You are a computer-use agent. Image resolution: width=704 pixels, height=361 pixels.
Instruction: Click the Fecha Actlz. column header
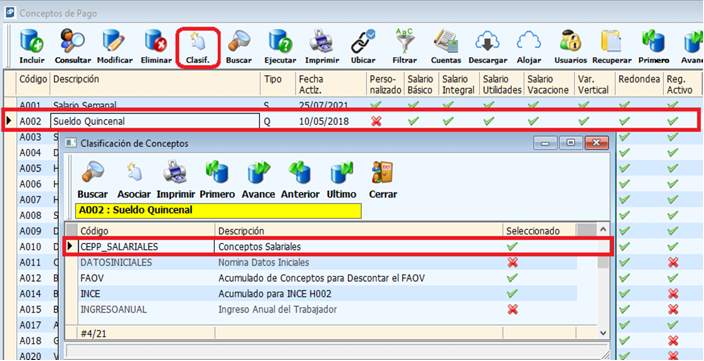[x=330, y=84]
